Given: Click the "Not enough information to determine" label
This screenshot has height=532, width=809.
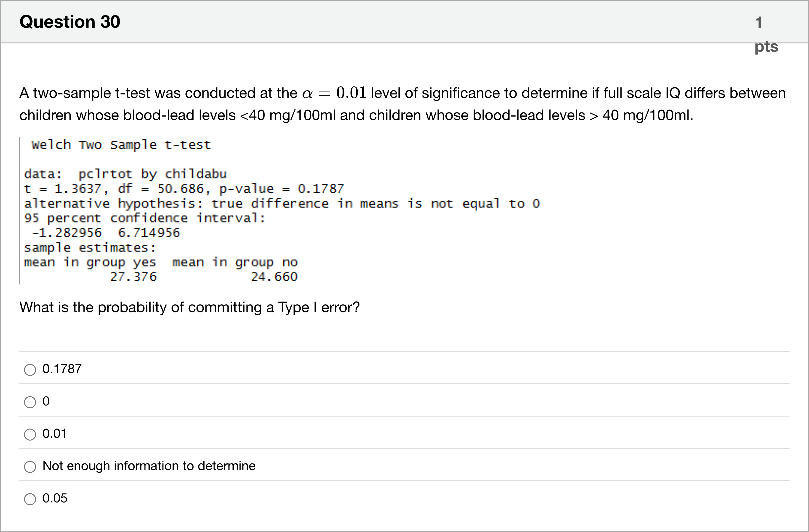Looking at the screenshot, I should 149,466.
